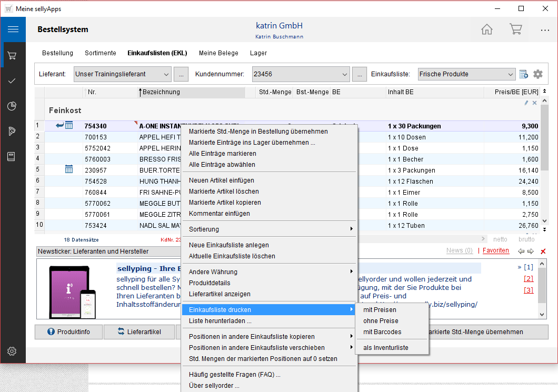Click the Produktinfo button
The image size is (558, 392).
[x=68, y=332]
